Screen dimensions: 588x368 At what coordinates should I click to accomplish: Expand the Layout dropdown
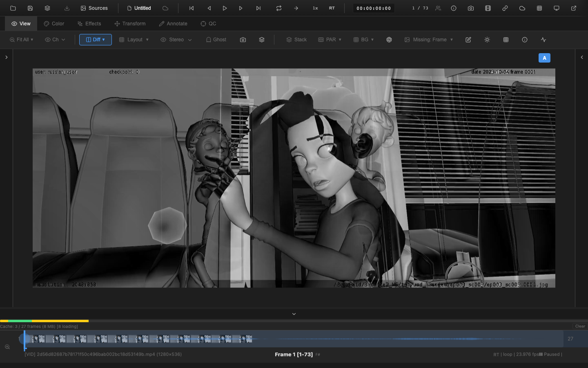tap(134, 40)
